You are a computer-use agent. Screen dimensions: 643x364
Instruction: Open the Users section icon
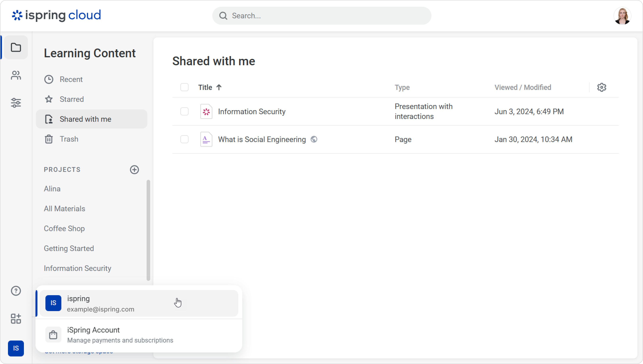point(16,75)
